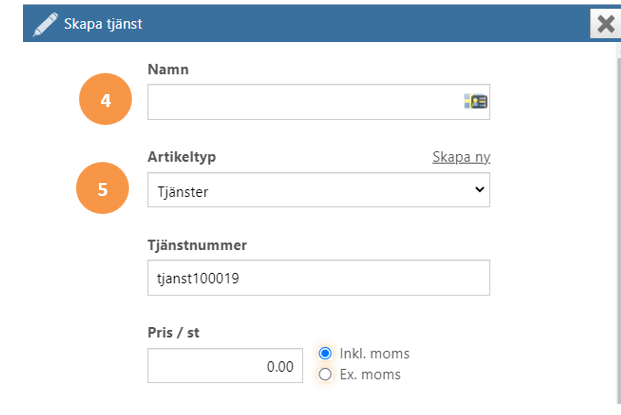
Task: Click the orange step 5 badge
Action: click(103, 188)
